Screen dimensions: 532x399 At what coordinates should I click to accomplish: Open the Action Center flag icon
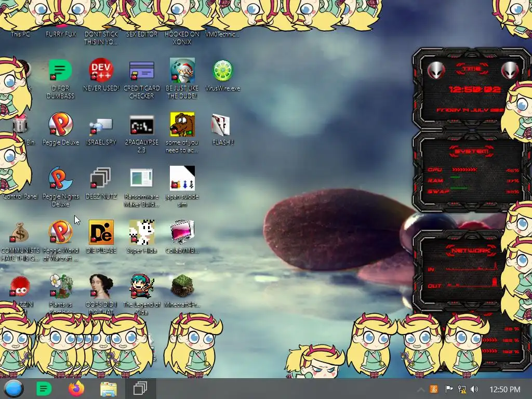[449, 389]
